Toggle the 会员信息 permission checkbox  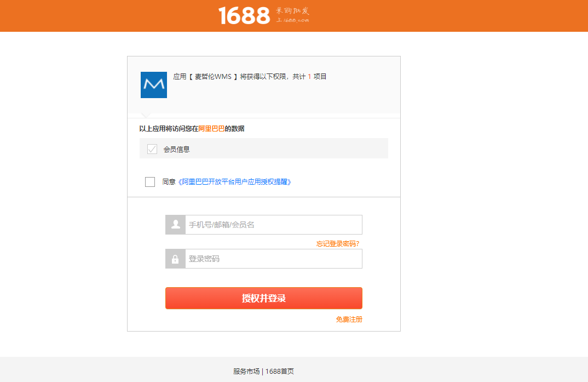[152, 149]
